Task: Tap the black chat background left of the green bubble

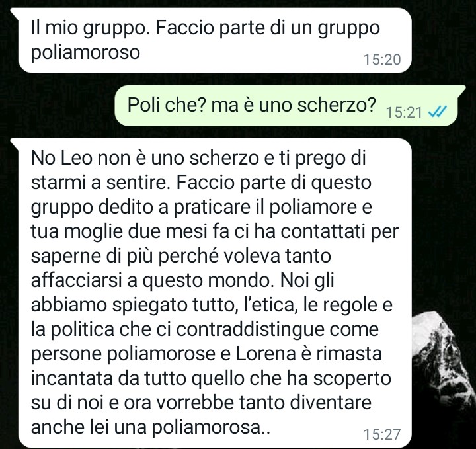Action: [x=58, y=106]
